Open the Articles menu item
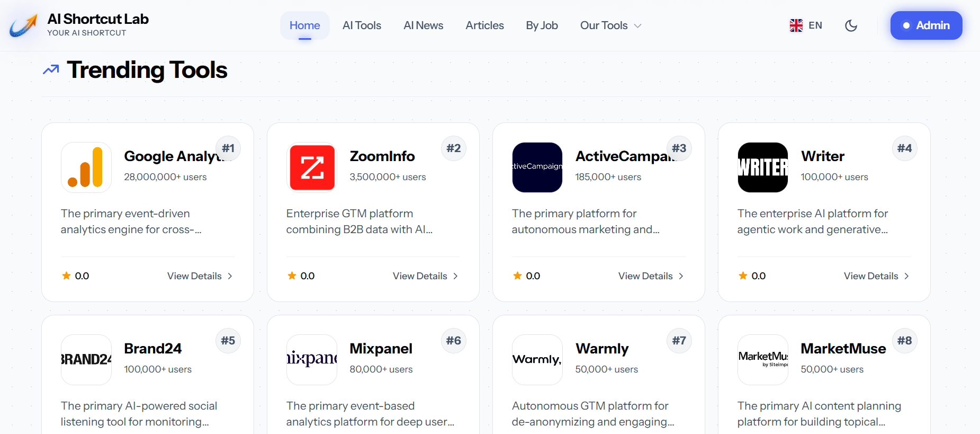This screenshot has height=434, width=980. (x=484, y=25)
